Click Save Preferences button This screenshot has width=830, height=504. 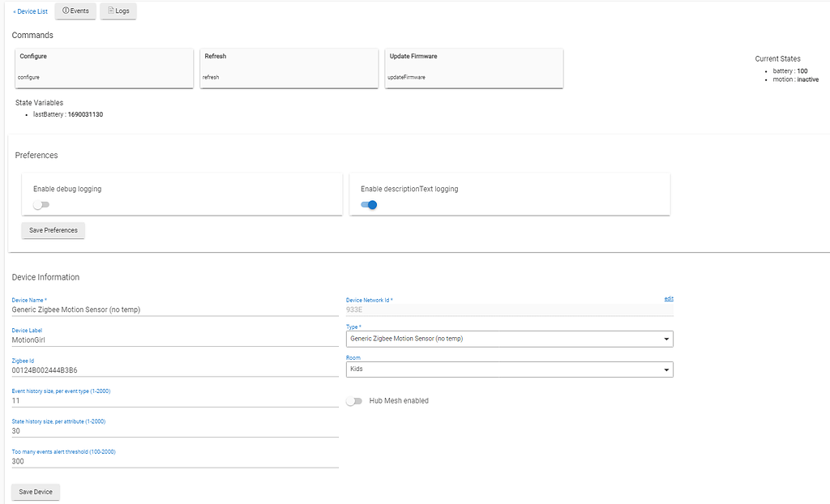(x=53, y=230)
